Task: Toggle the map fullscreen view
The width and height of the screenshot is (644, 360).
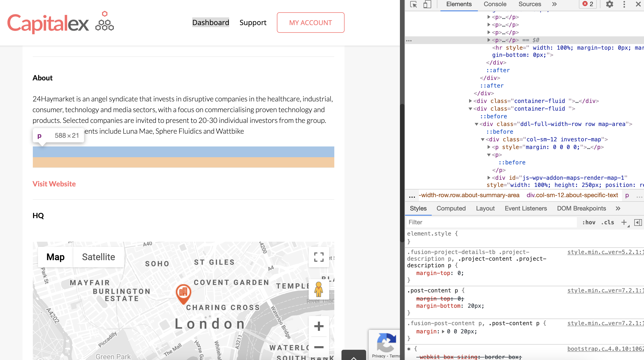Action: [x=319, y=257]
